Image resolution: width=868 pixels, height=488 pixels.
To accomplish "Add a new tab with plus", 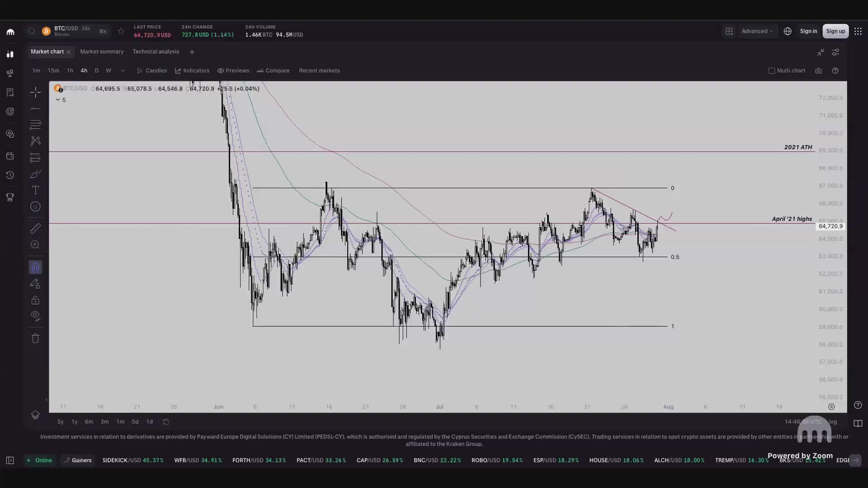I will point(192,52).
